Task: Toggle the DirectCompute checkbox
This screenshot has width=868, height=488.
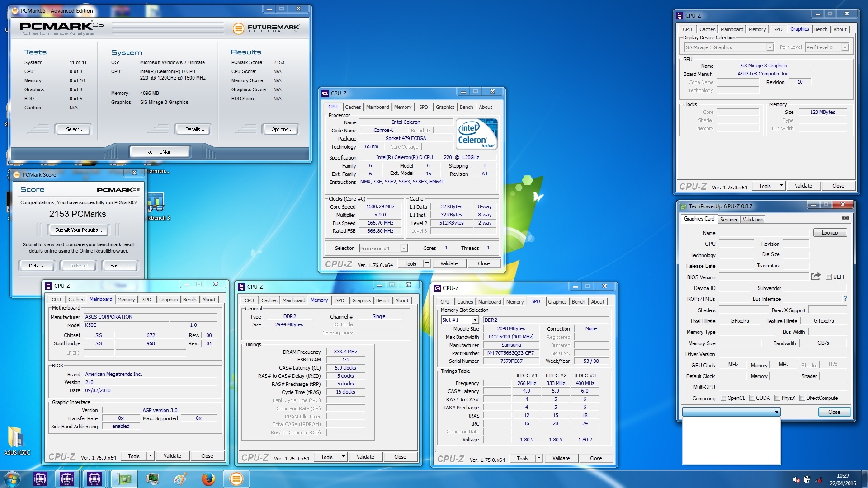Action: click(x=802, y=398)
